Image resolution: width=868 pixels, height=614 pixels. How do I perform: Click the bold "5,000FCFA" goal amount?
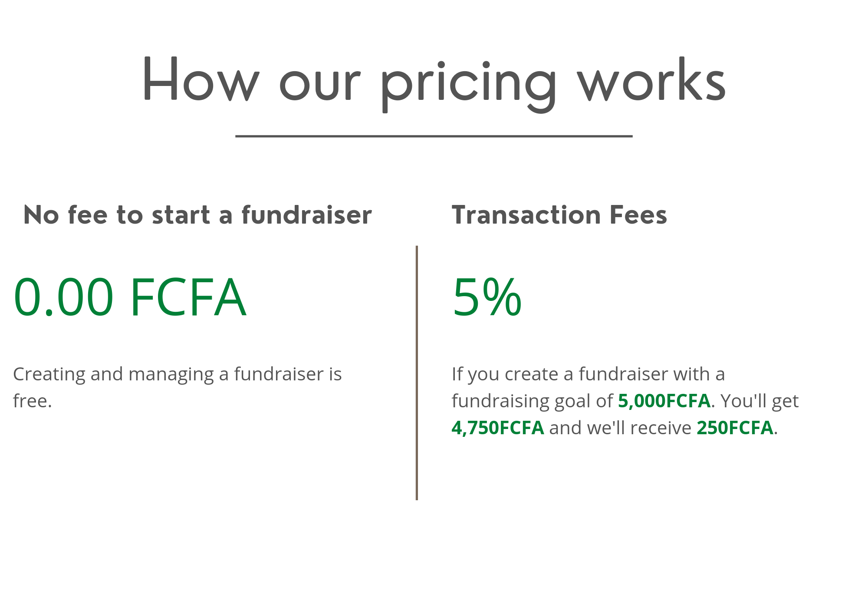(664, 401)
